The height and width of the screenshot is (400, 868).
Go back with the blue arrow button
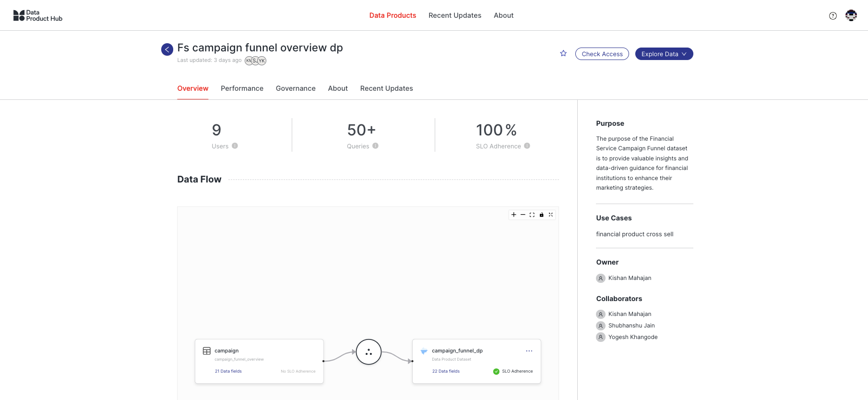tap(167, 49)
